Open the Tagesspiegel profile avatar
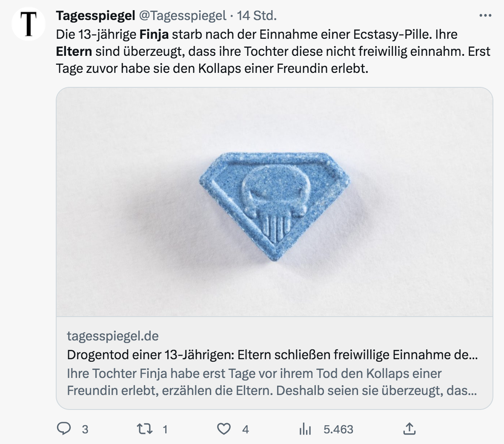 click(29, 24)
